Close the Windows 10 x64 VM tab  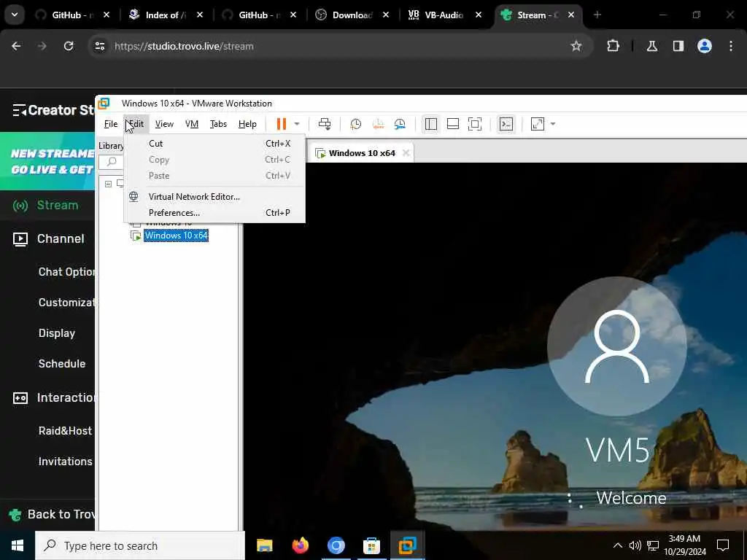point(406,153)
